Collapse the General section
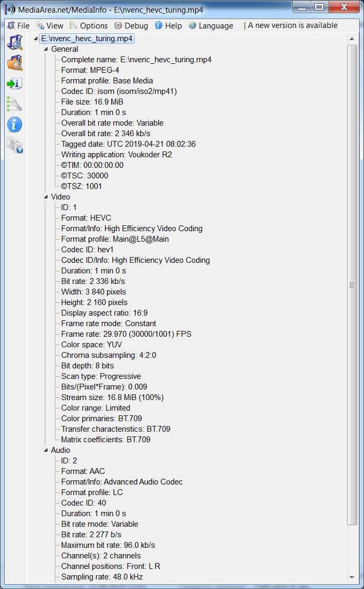 [46, 49]
